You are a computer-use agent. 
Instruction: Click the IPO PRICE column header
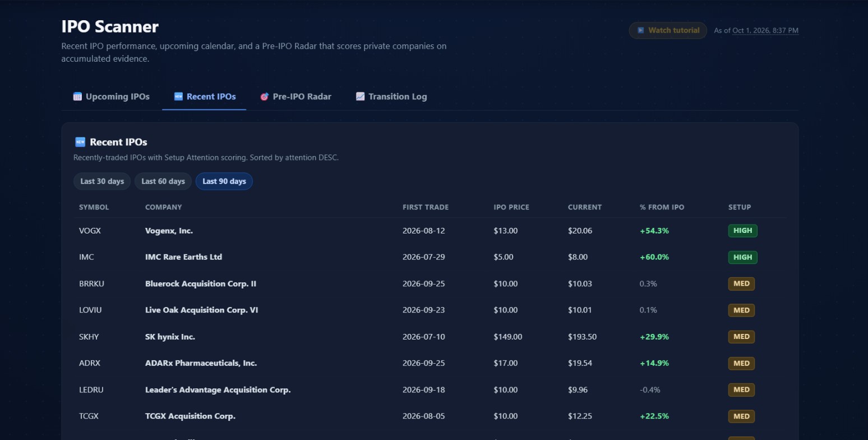coord(511,207)
